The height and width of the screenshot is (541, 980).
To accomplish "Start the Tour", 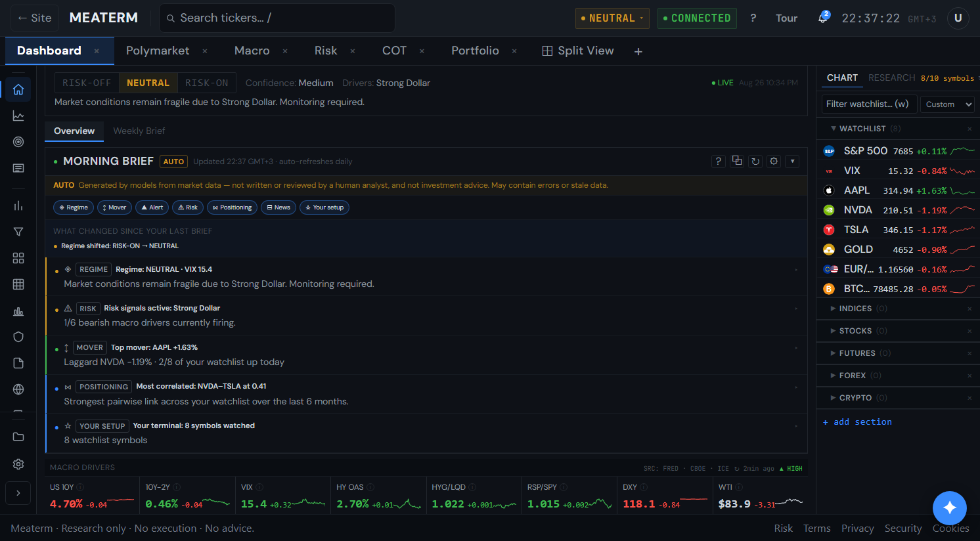I will coord(786,18).
